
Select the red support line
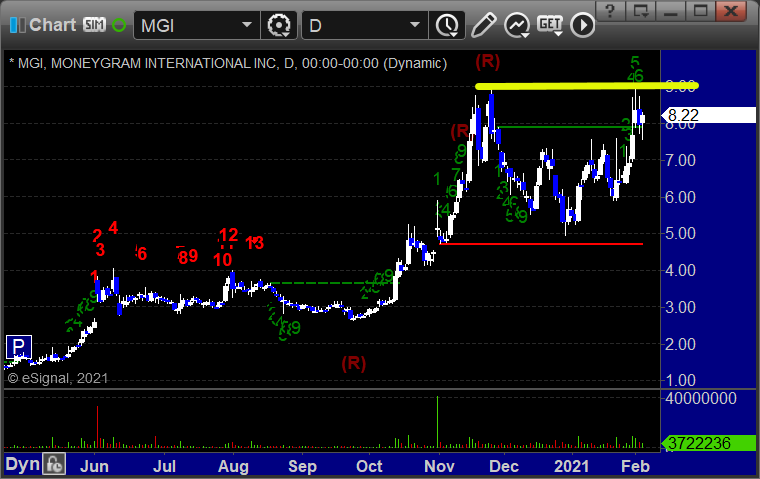pyautogui.click(x=541, y=244)
